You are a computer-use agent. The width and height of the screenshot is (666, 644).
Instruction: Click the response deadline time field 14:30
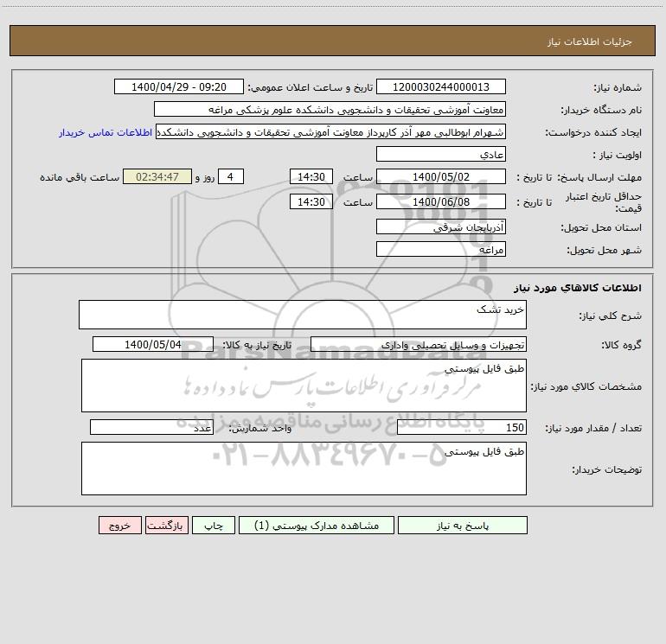click(x=311, y=176)
